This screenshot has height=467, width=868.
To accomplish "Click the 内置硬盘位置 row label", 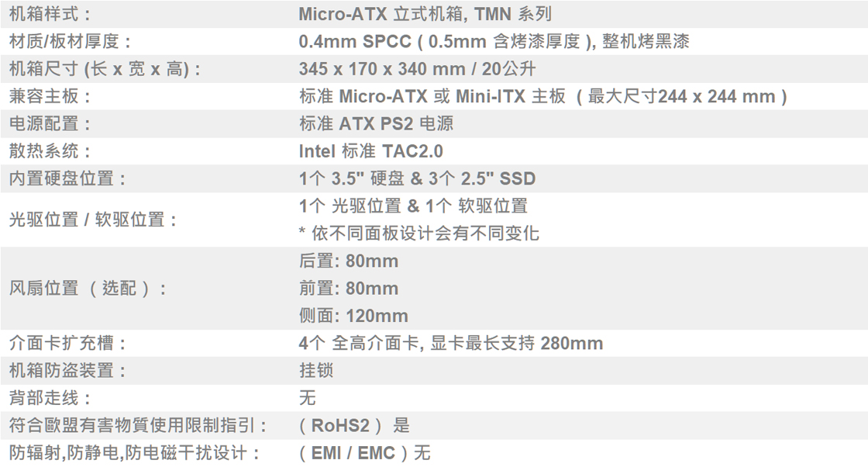I will click(67, 178).
